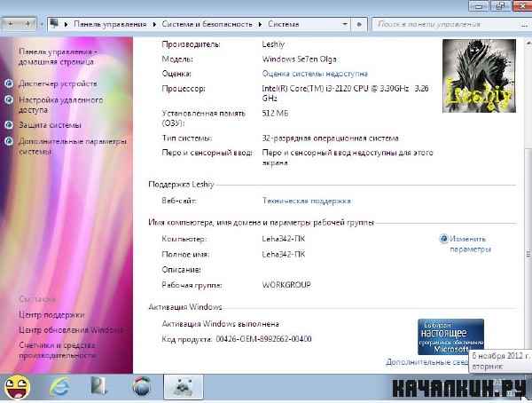Open the recent pages dropdown arrow
532x403 pixels.
[x=42, y=24]
